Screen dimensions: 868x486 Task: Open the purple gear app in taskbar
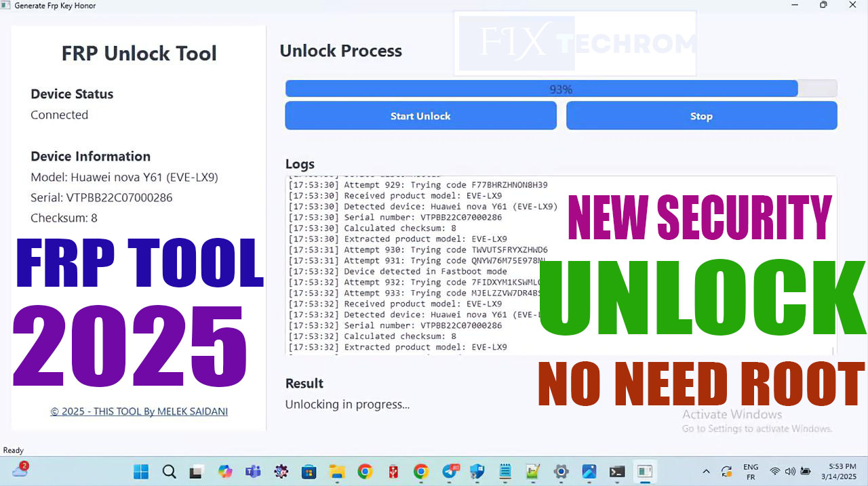pos(281,471)
